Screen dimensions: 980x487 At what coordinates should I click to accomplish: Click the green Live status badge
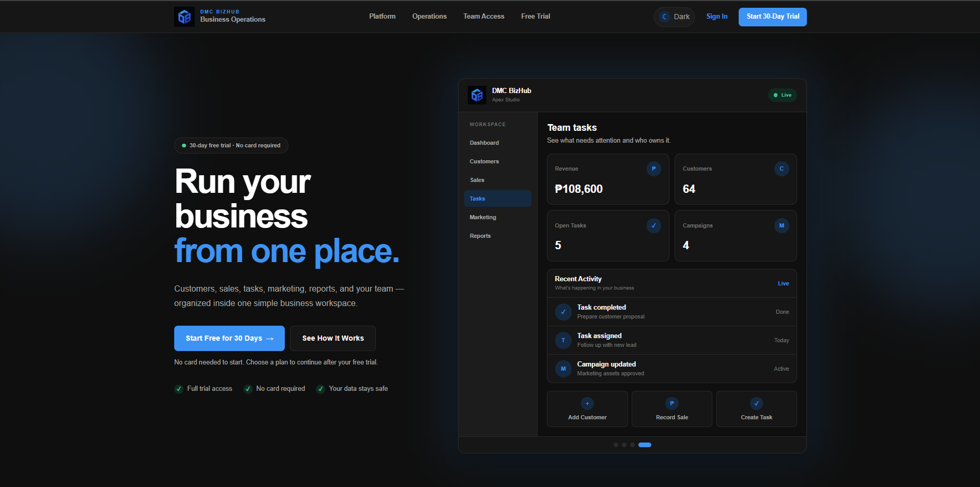coord(783,95)
